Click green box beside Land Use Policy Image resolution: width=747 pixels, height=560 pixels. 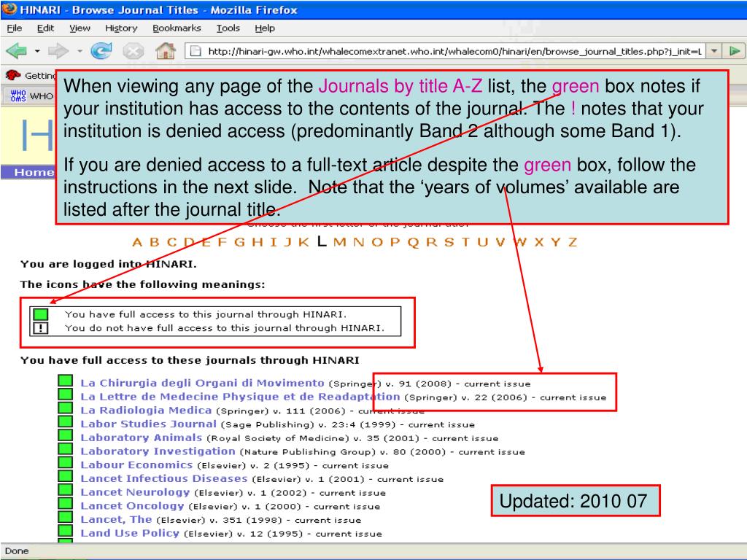point(65,531)
